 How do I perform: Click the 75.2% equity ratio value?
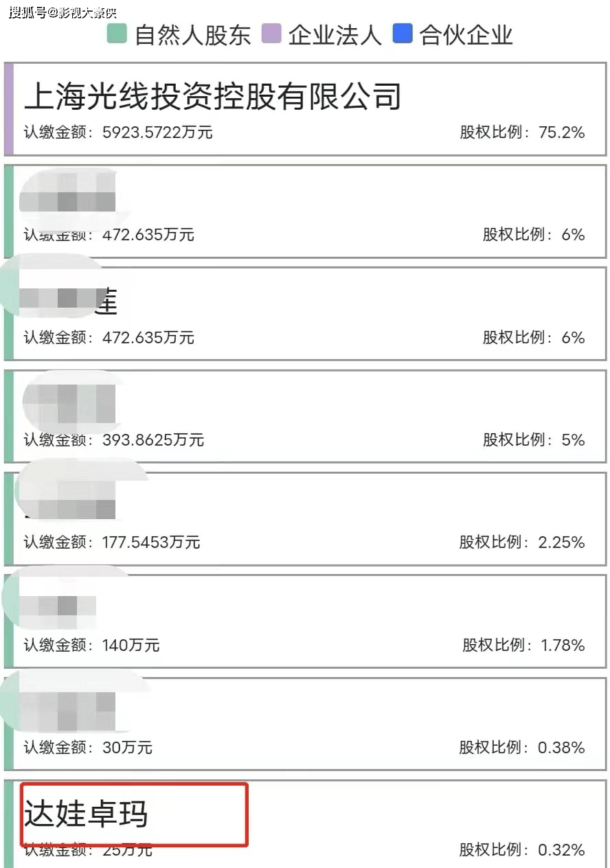coord(562,133)
